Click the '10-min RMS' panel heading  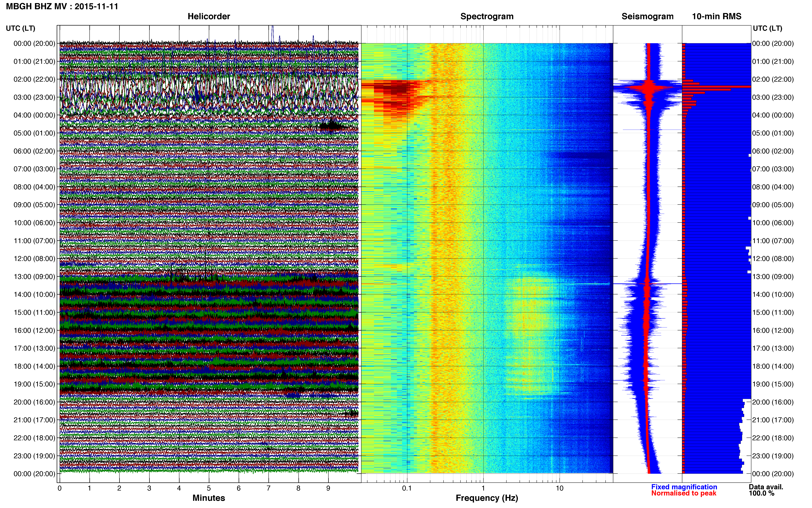[x=717, y=16]
